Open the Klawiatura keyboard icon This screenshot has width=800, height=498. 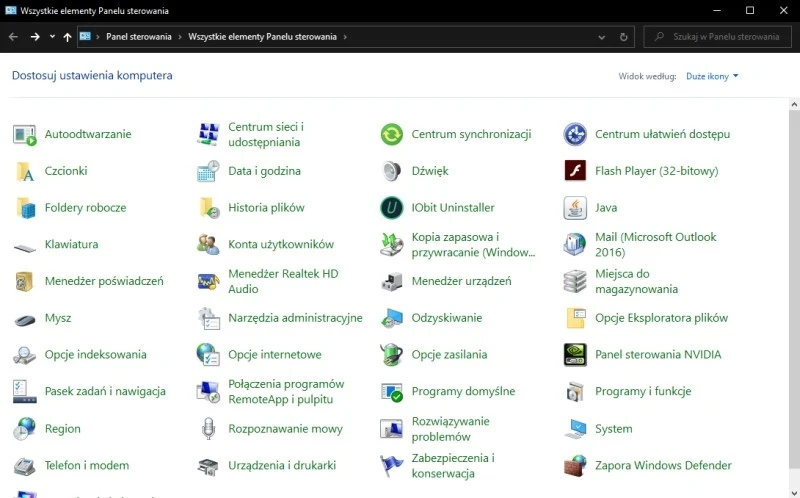click(24, 248)
